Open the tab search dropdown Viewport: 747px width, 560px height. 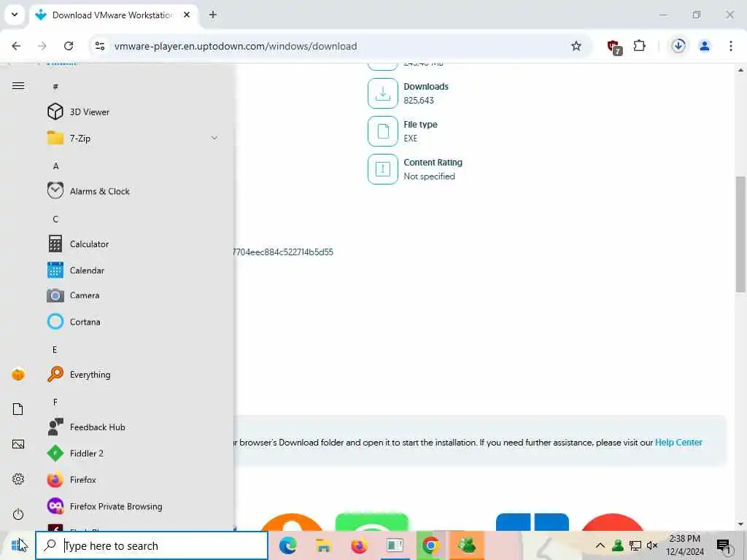click(x=15, y=15)
